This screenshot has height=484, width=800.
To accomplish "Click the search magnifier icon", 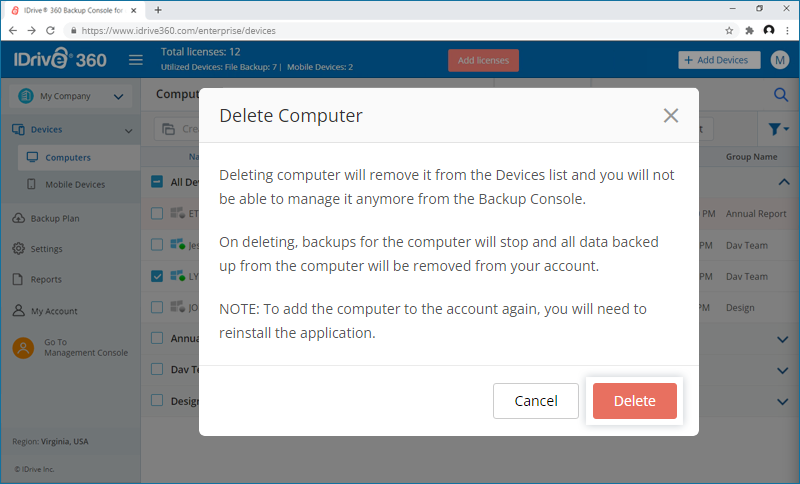I will 781,94.
